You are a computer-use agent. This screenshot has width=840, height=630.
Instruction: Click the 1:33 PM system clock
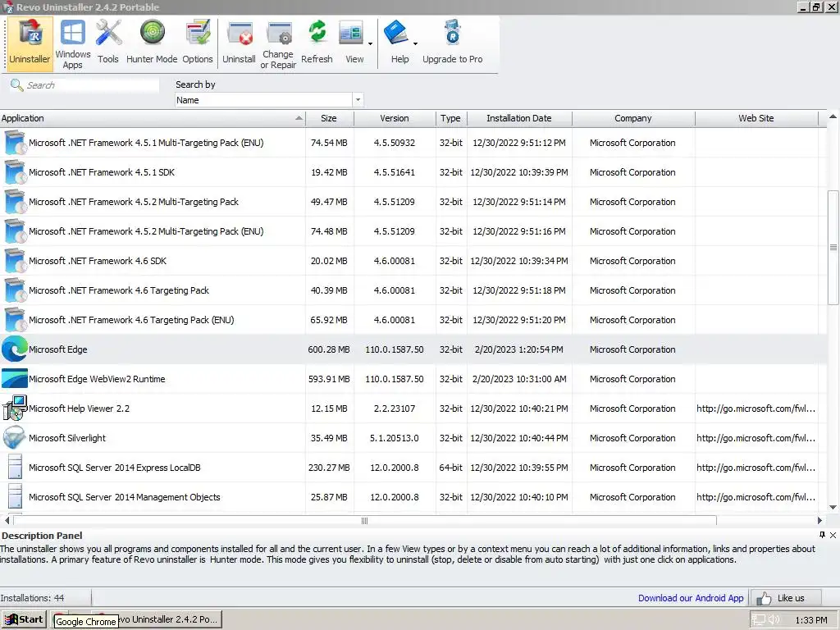811,620
